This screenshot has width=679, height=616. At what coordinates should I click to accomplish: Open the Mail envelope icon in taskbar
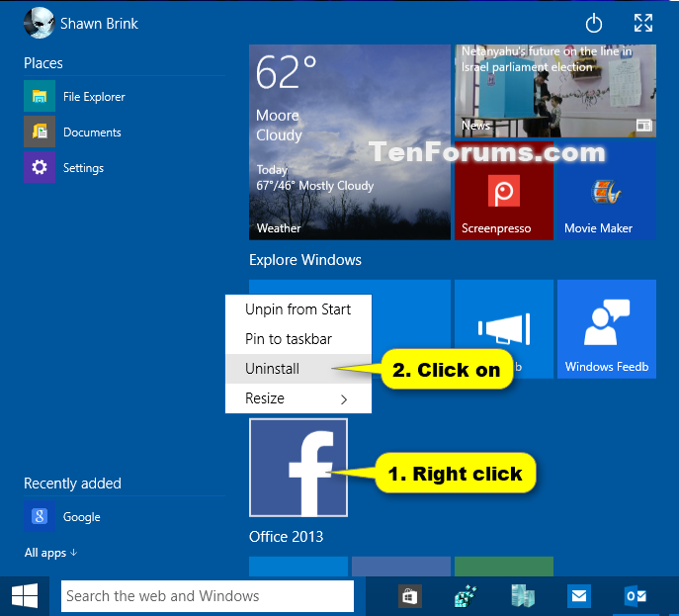tap(579, 596)
